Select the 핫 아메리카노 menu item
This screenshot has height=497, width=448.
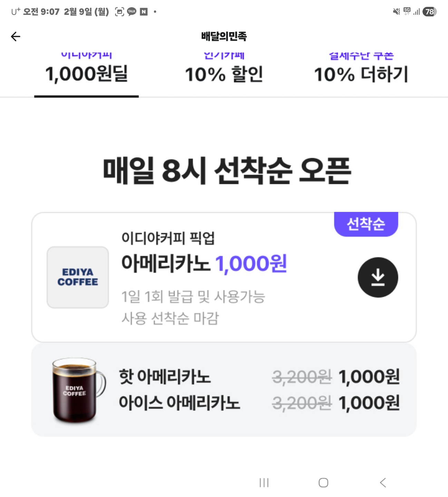[x=165, y=376]
